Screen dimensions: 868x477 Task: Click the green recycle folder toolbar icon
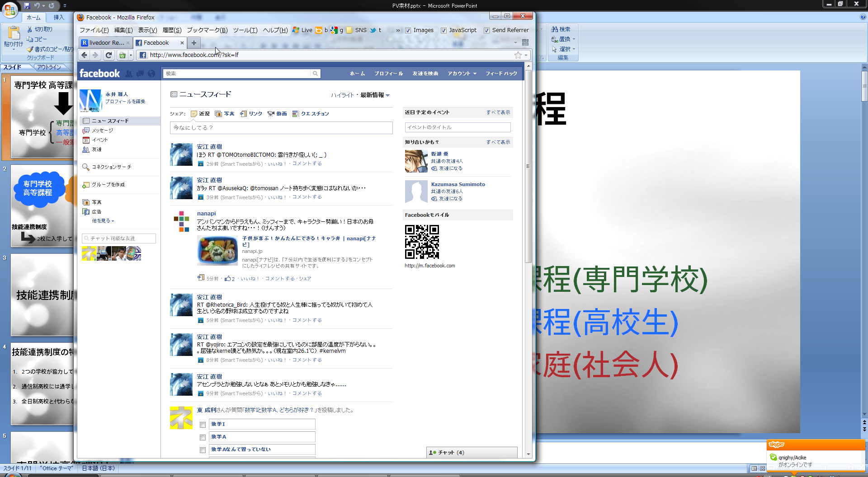122,55
